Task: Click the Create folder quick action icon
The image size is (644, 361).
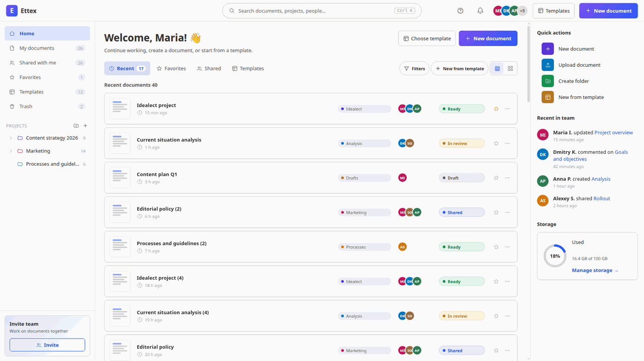Action: click(548, 81)
